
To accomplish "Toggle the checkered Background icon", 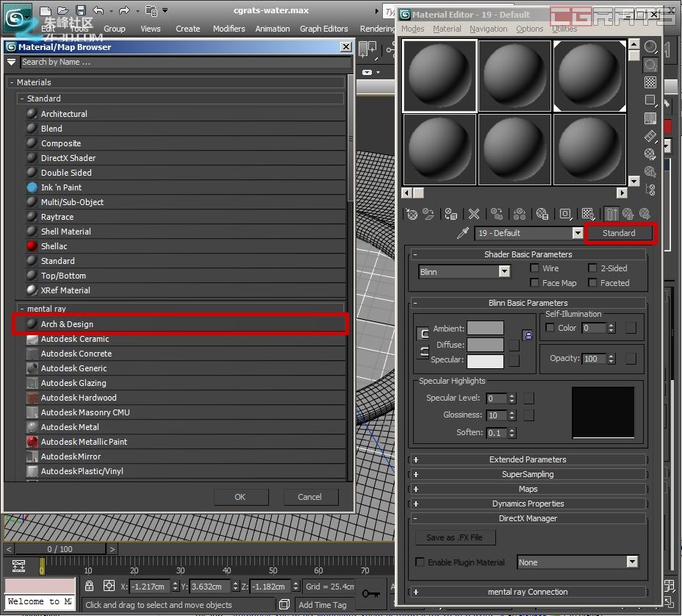I will pos(650,82).
